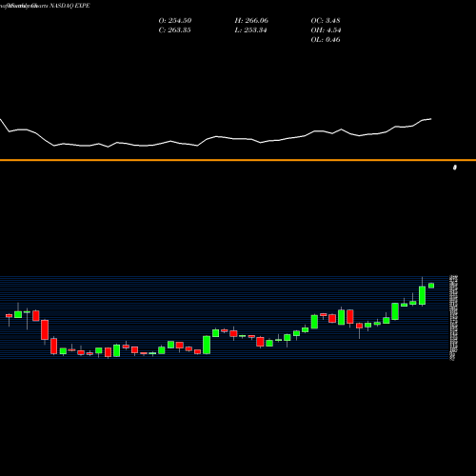Click the price axis labels beside the candlesticks
The image size is (476, 476).
(454, 318)
